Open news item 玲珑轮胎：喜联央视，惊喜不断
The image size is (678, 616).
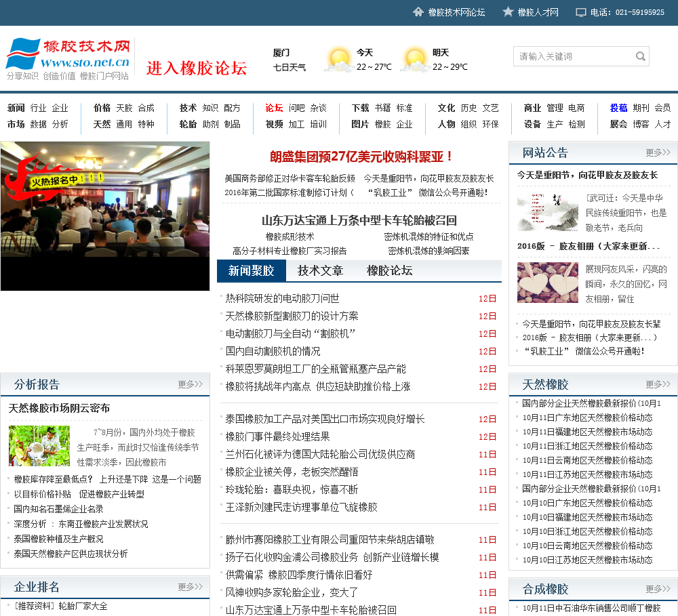click(x=292, y=490)
